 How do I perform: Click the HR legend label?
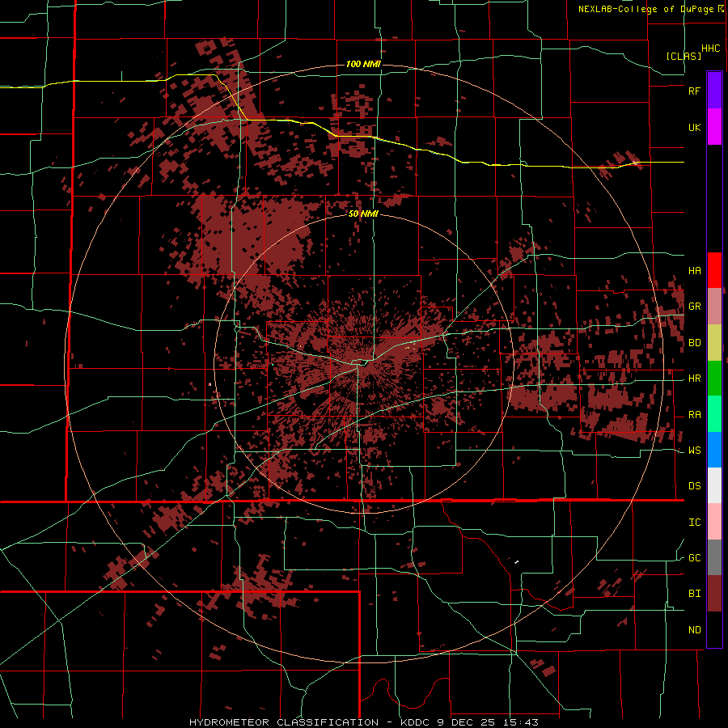[x=694, y=379]
